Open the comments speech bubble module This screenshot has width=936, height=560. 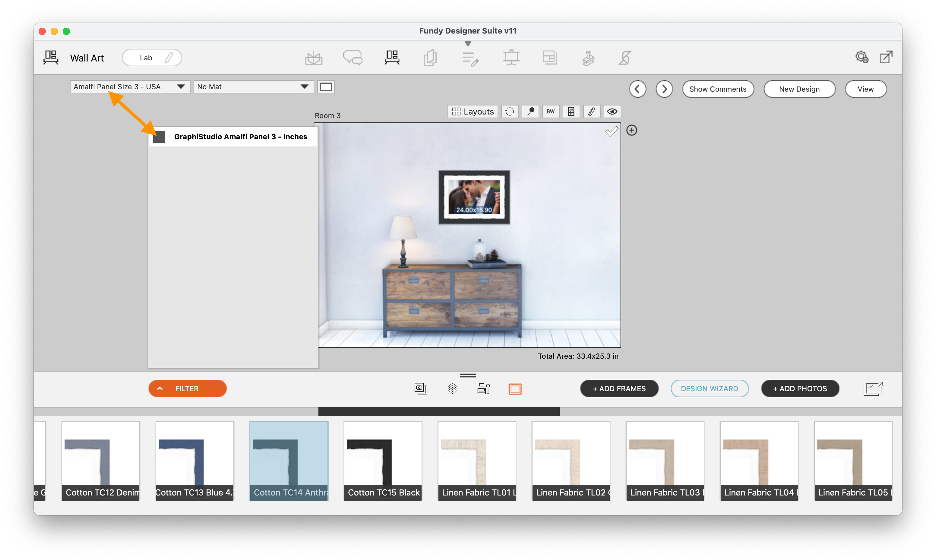(x=353, y=58)
